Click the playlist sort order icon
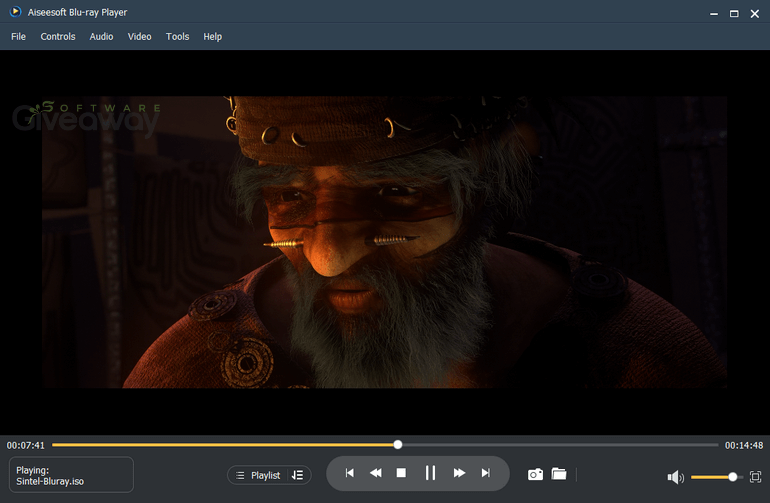 pyautogui.click(x=298, y=475)
